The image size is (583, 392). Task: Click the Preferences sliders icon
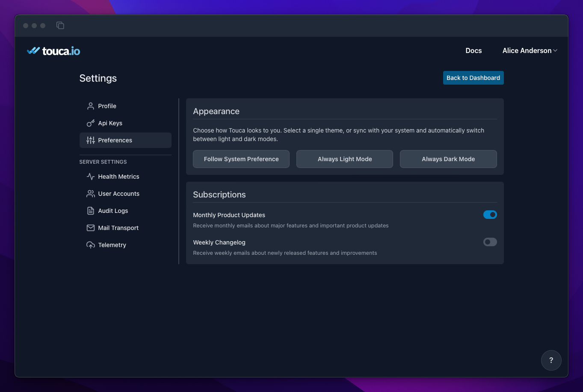click(91, 140)
